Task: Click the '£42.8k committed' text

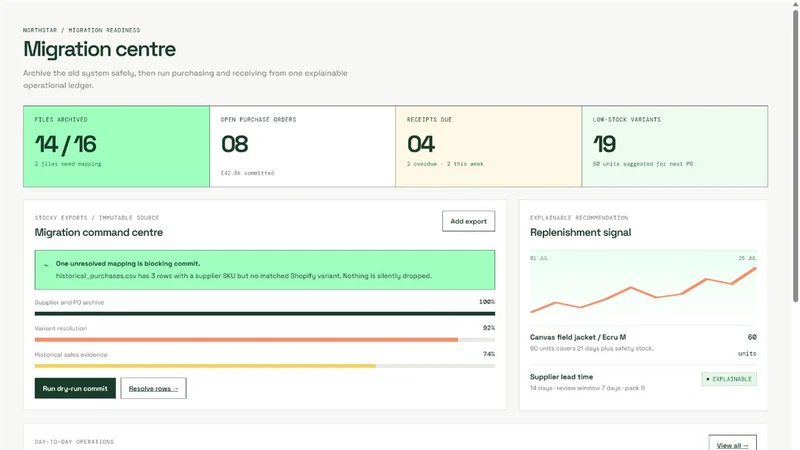Action: pos(247,173)
